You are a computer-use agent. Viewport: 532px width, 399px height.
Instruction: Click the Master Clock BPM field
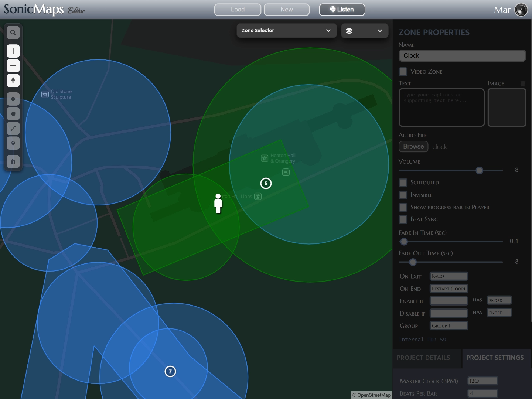tap(483, 381)
